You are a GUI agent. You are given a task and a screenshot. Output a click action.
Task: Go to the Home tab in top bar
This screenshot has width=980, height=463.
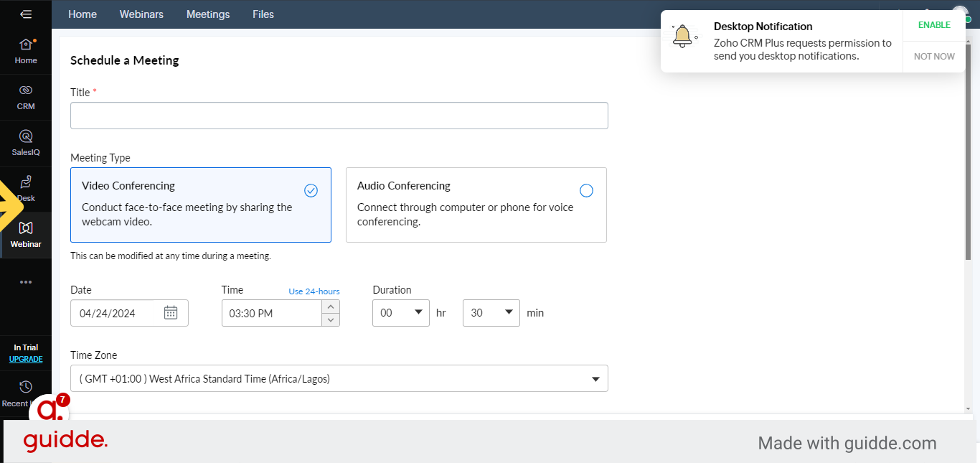pos(83,14)
